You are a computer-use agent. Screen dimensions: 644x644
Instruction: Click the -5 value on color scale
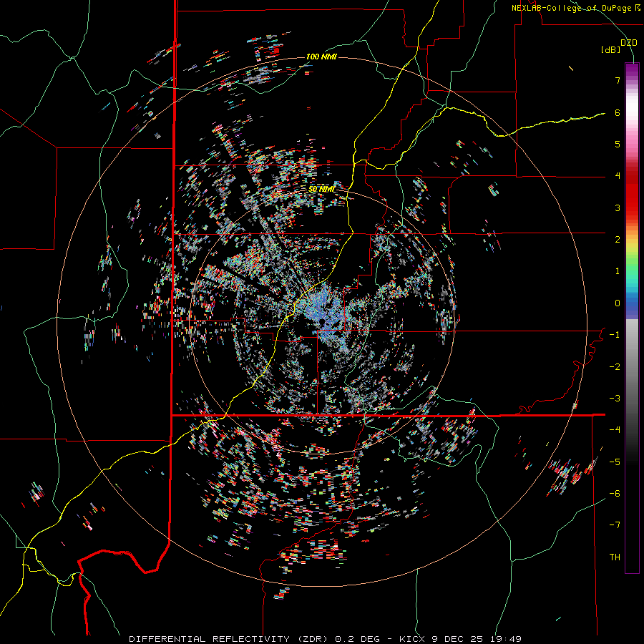[x=615, y=462]
